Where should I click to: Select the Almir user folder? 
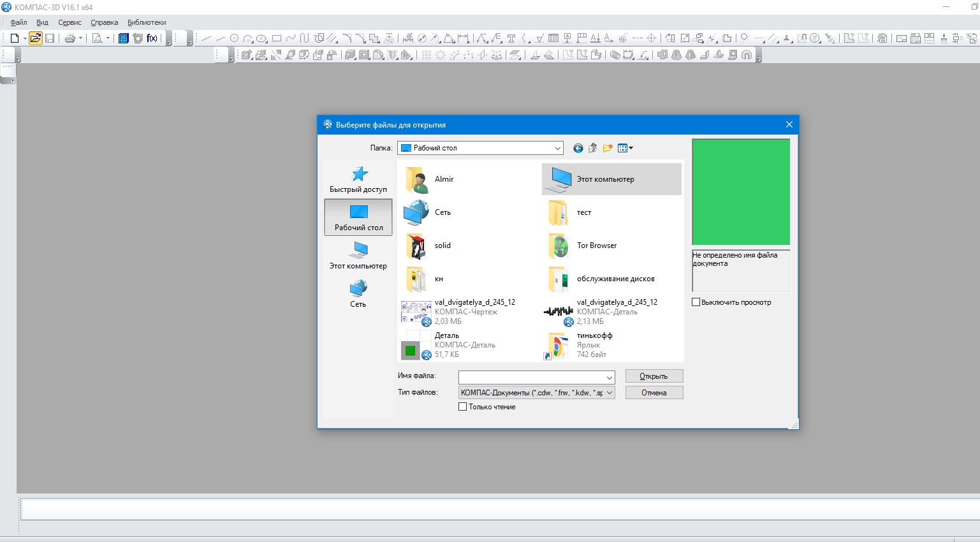[469, 179]
